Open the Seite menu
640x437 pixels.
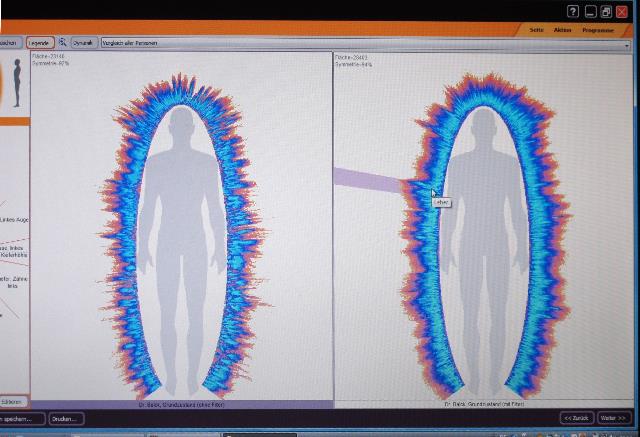[x=536, y=30]
